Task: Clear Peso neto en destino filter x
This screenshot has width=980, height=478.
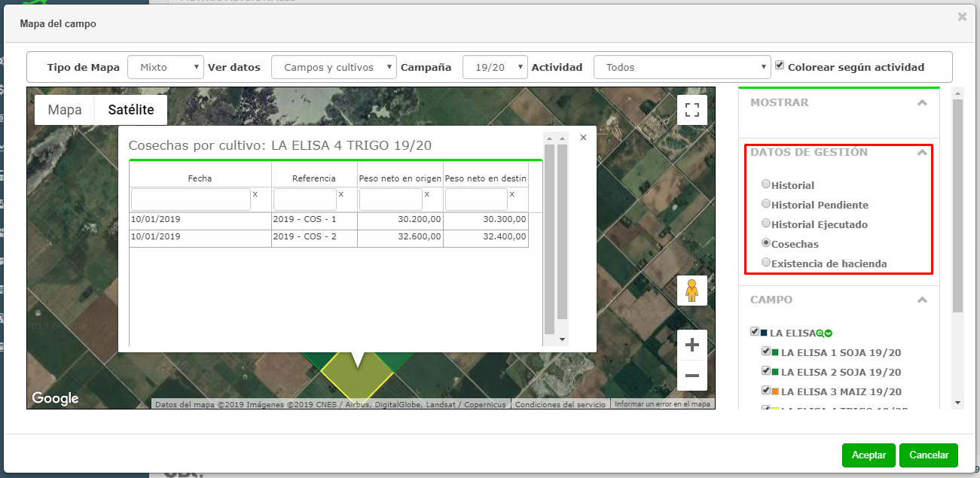Action: coord(512,194)
